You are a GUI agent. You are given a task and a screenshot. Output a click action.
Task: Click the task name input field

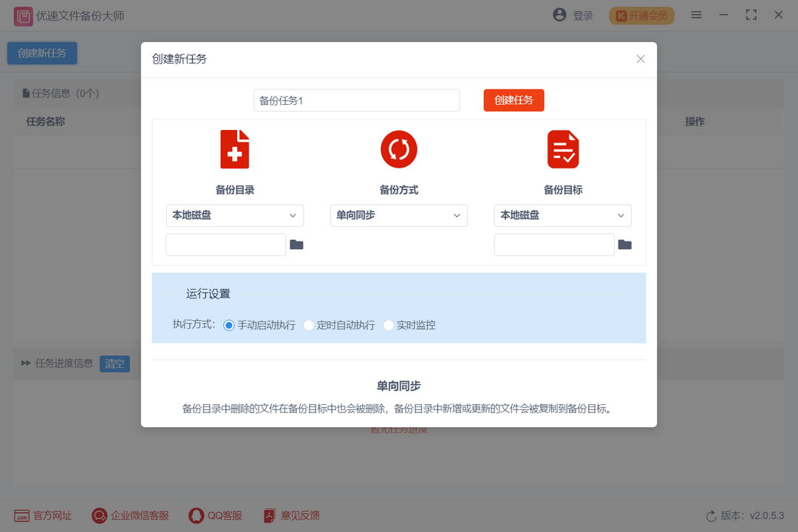356,100
